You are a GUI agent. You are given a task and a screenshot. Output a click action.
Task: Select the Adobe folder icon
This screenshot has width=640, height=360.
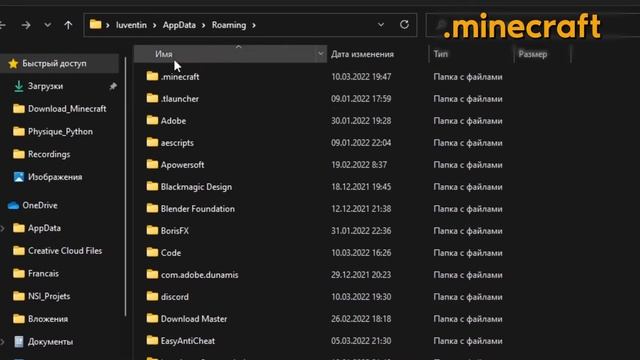152,120
